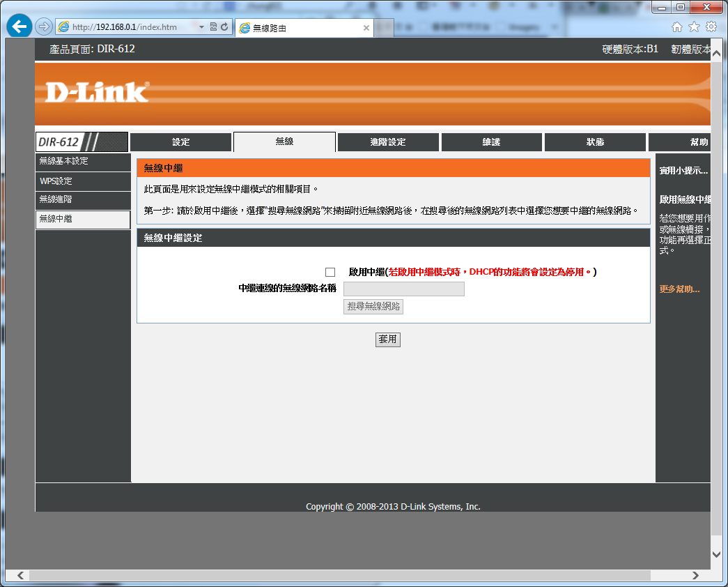728x587 pixels.
Task: Click the browser forward arrow button
Action: point(43,26)
